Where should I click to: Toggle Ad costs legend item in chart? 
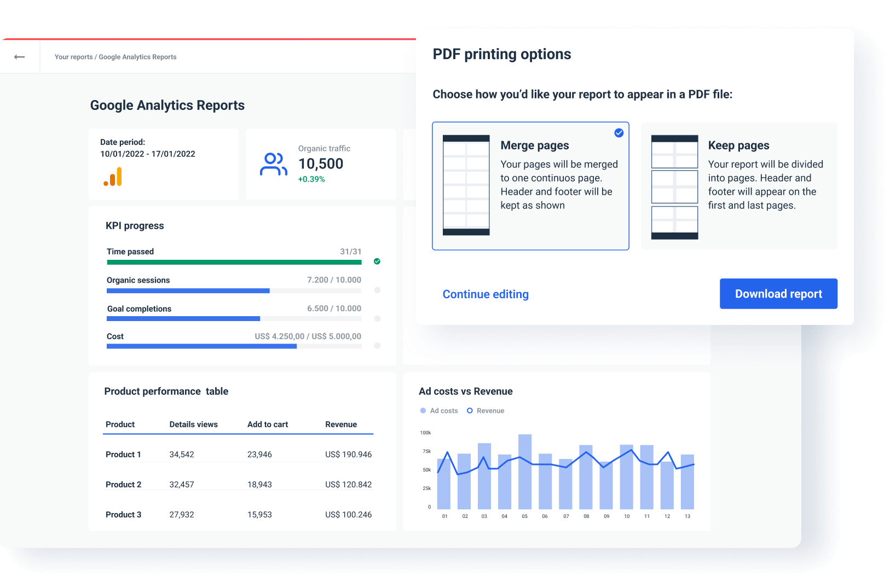[439, 411]
